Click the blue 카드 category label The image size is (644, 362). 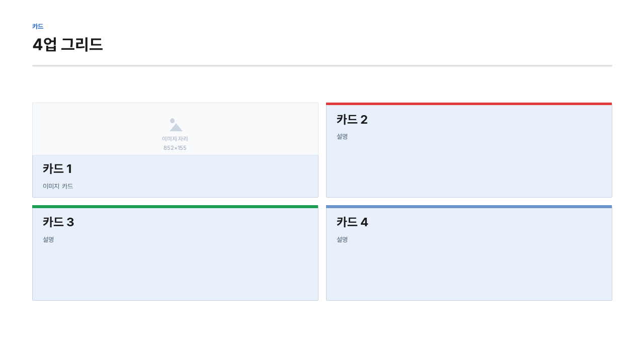click(38, 26)
